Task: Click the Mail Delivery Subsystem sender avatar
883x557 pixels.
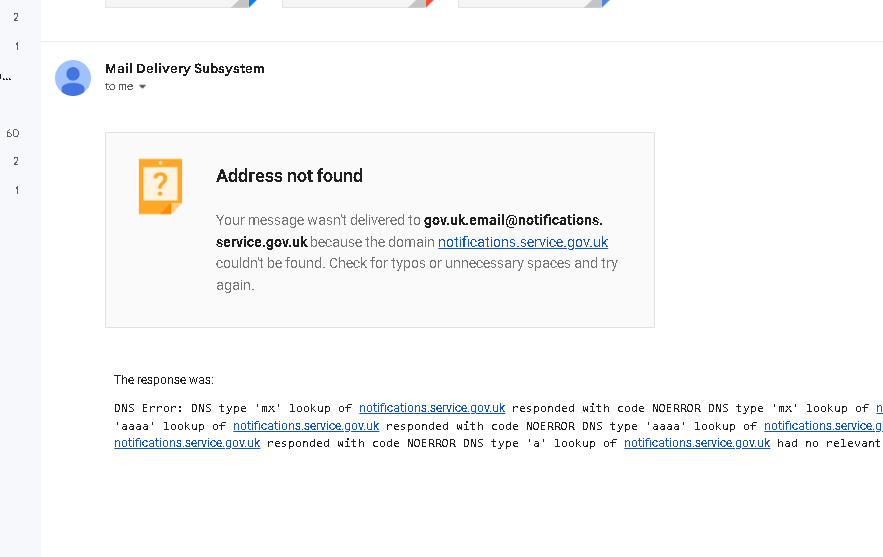Action: [x=73, y=78]
